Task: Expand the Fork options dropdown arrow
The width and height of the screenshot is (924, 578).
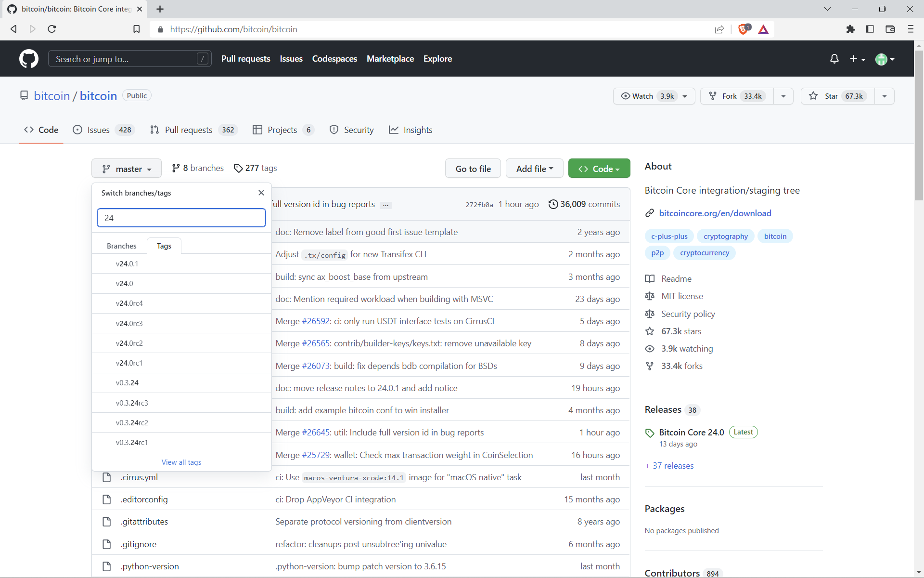Action: (x=783, y=96)
